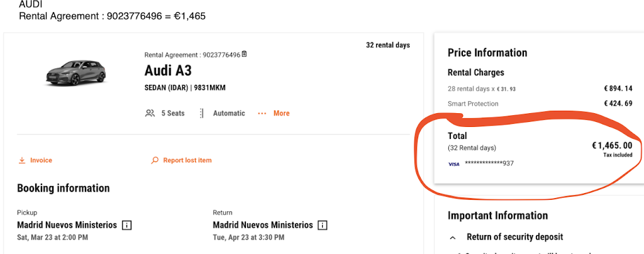Open return location info icon
The image size is (644, 254).
323,225
